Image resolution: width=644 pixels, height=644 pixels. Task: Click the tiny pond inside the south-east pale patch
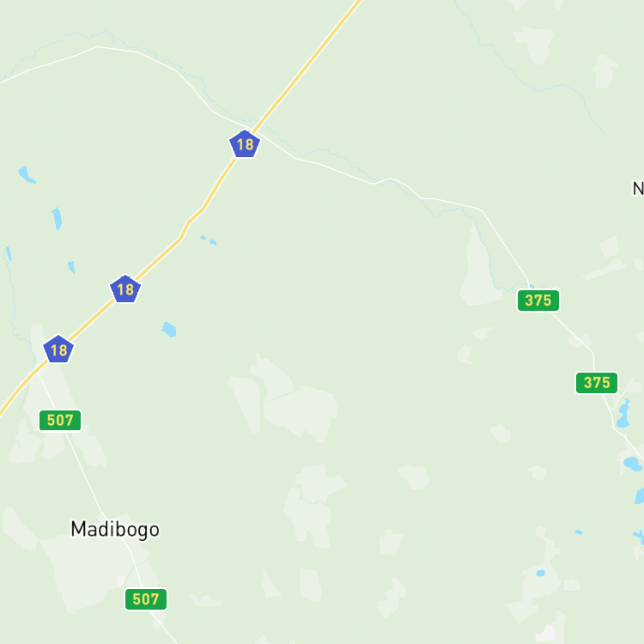[541, 573]
